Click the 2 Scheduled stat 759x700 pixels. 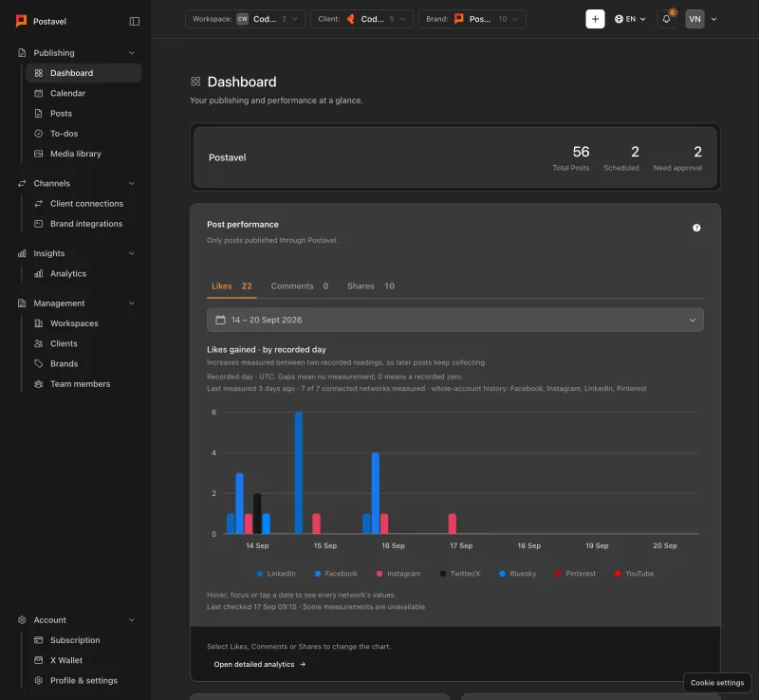pos(621,157)
